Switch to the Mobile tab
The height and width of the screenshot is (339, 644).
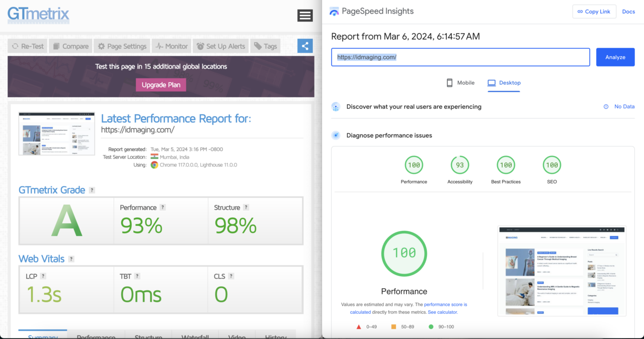pos(460,83)
